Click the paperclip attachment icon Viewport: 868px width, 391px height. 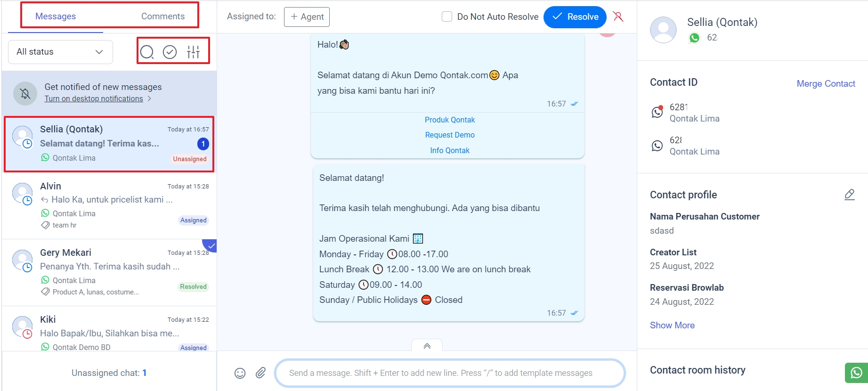click(260, 373)
